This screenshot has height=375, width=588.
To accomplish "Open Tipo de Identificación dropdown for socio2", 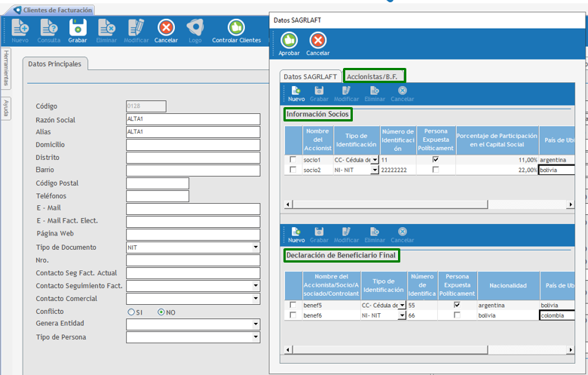I will coord(375,170).
